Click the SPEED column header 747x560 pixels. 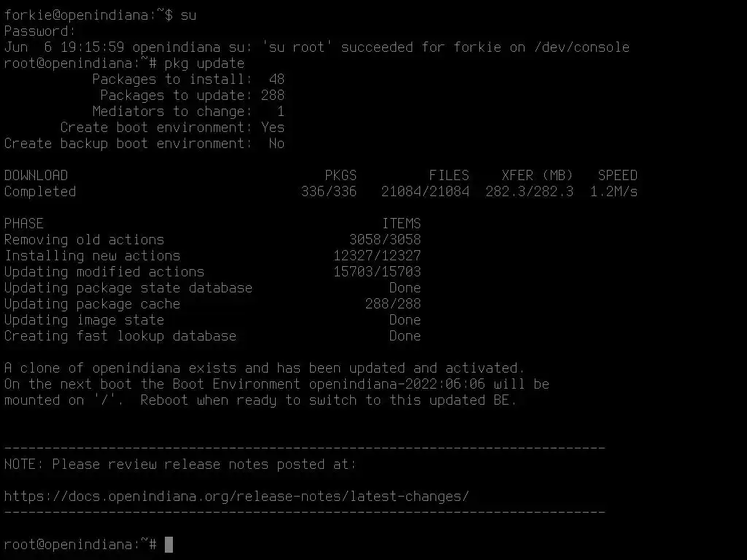tap(618, 176)
